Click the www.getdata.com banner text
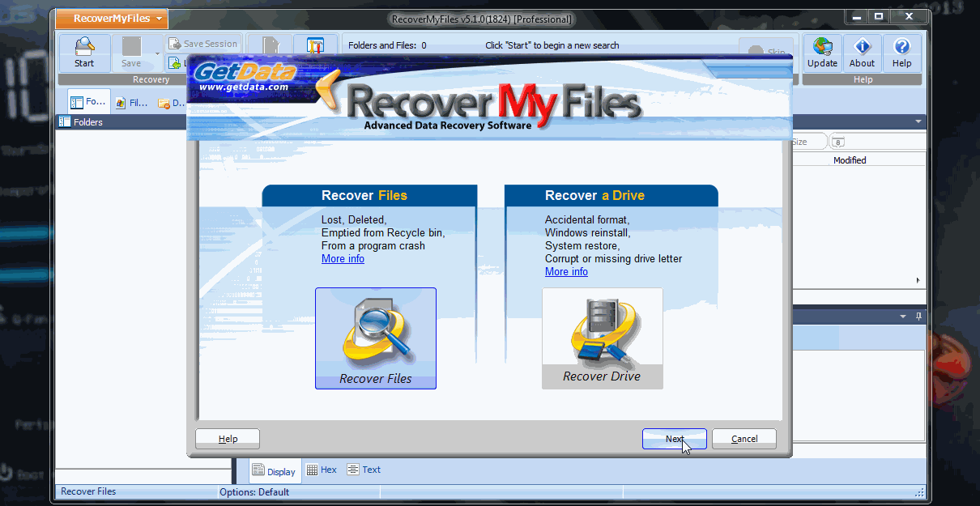Screen dimensions: 980x506 [243, 87]
